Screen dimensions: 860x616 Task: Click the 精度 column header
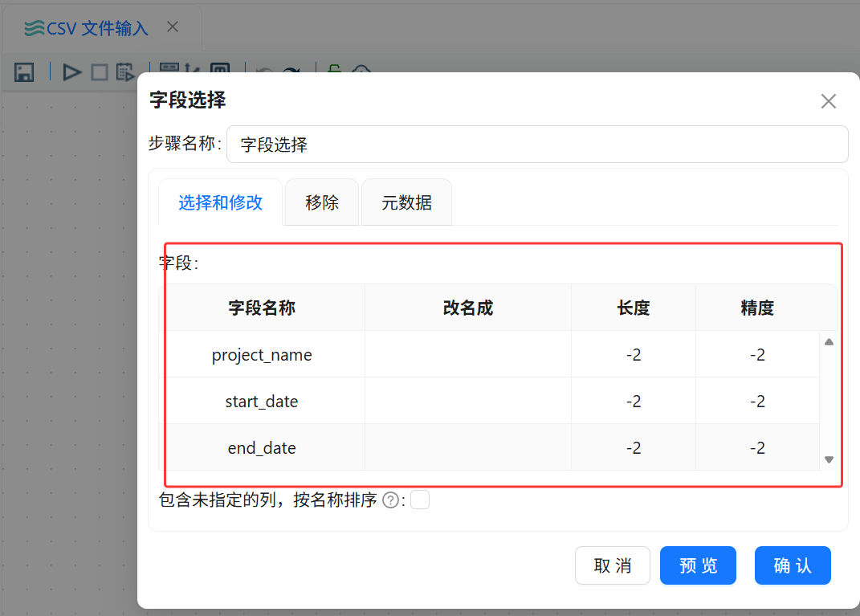tap(757, 308)
